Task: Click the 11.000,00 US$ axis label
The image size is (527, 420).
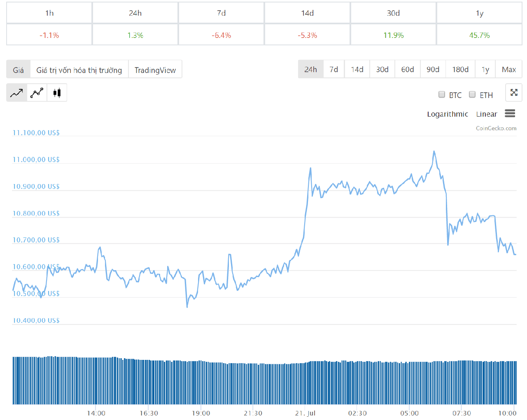Action: [36, 159]
